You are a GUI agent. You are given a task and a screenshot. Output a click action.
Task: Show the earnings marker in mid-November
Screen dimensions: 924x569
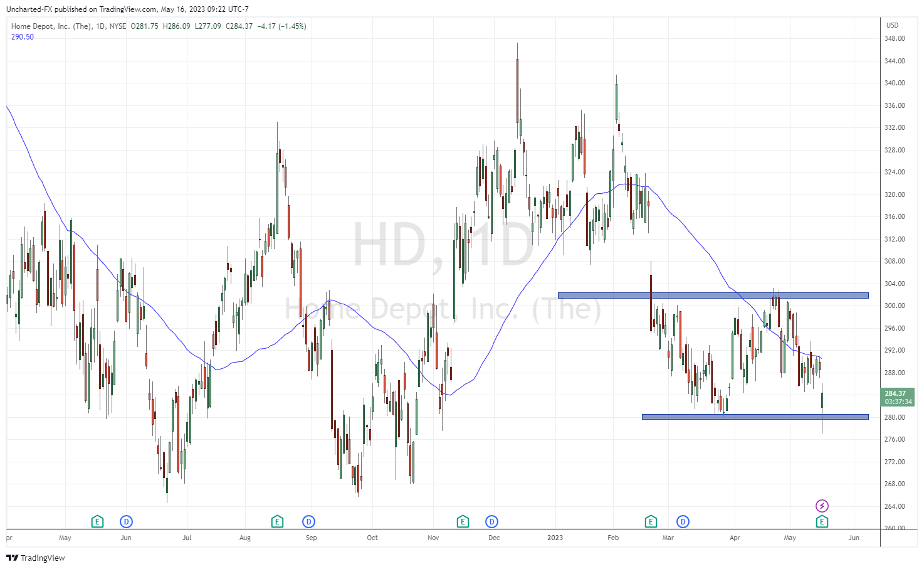[463, 521]
